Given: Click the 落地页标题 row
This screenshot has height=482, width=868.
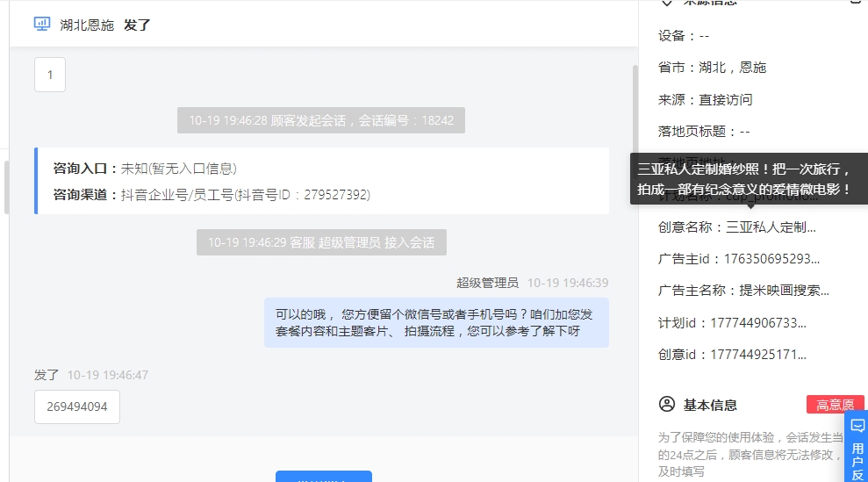Looking at the screenshot, I should [x=704, y=132].
